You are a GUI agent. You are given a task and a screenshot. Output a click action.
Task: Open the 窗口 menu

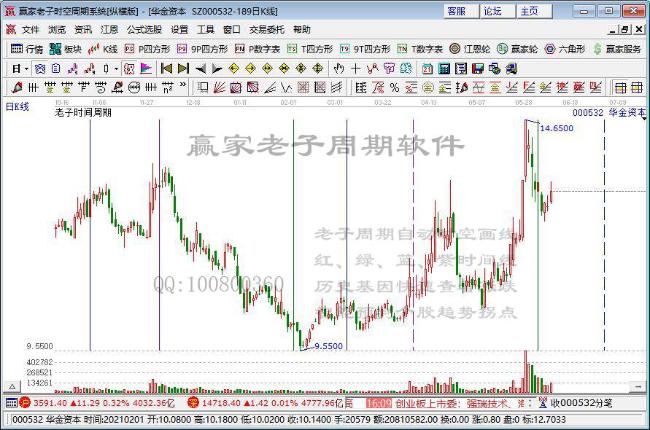231,29
